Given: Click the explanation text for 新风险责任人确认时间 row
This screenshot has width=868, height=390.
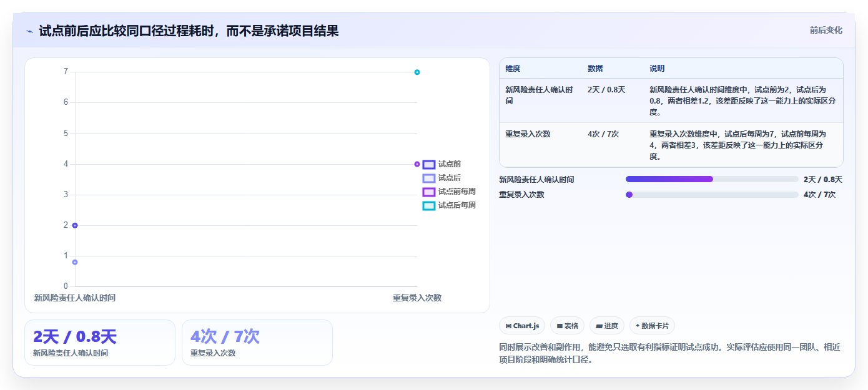Looking at the screenshot, I should click(742, 101).
